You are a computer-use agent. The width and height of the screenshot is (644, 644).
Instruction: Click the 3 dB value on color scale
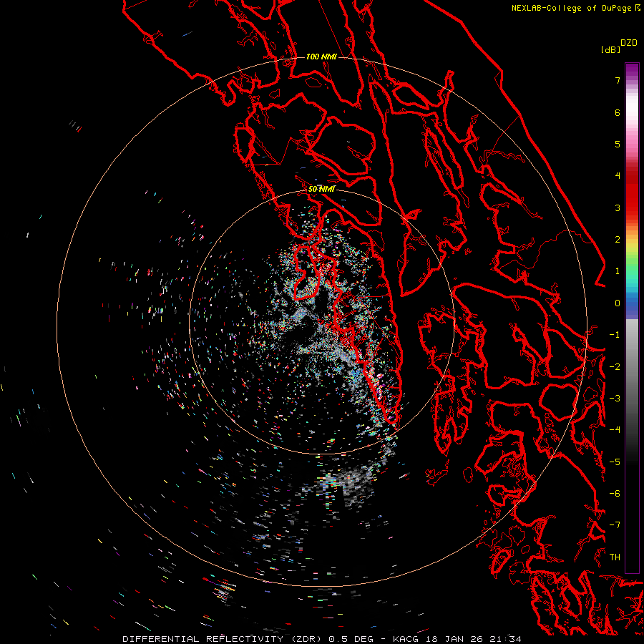[x=617, y=208]
